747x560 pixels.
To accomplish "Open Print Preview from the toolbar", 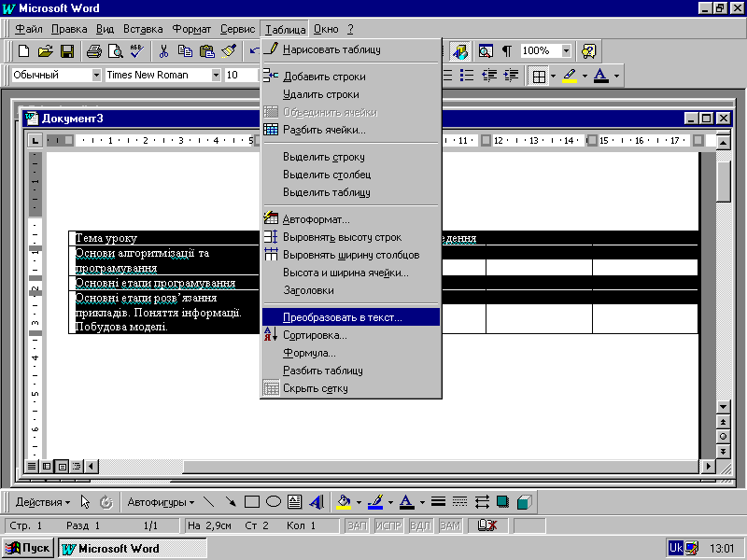I will click(x=116, y=51).
